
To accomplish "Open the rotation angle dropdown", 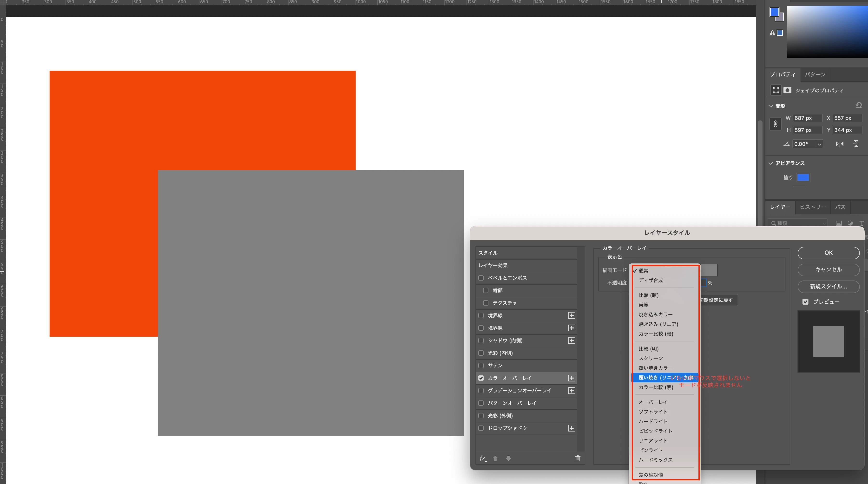I will coord(820,144).
